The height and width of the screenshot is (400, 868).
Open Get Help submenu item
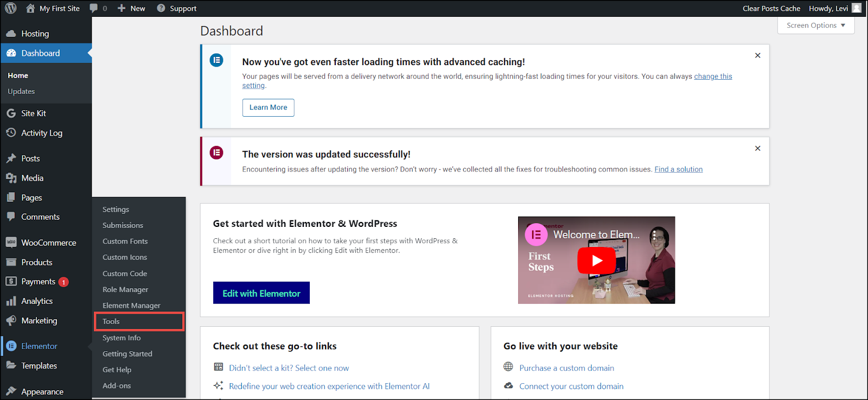117,370
